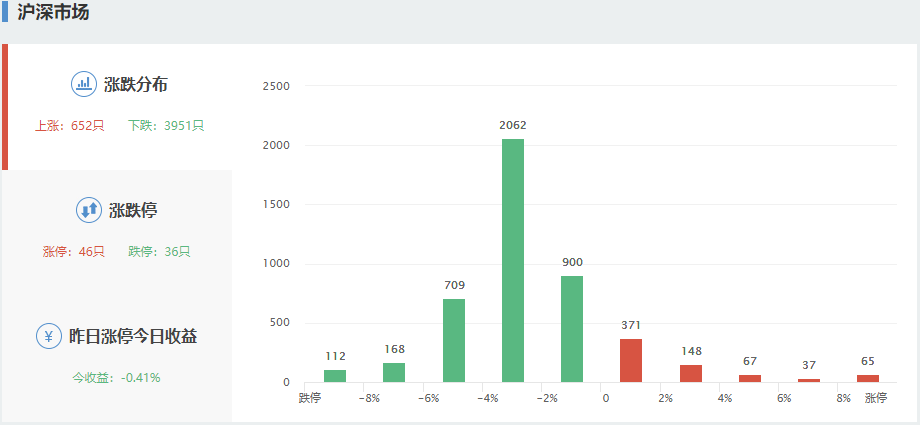
Task: Click the -2% x-axis label
Action: (547, 399)
